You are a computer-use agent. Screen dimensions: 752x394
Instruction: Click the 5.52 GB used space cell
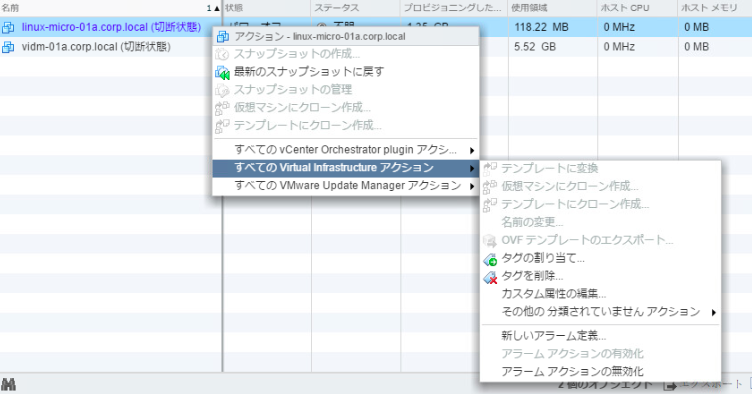535,47
